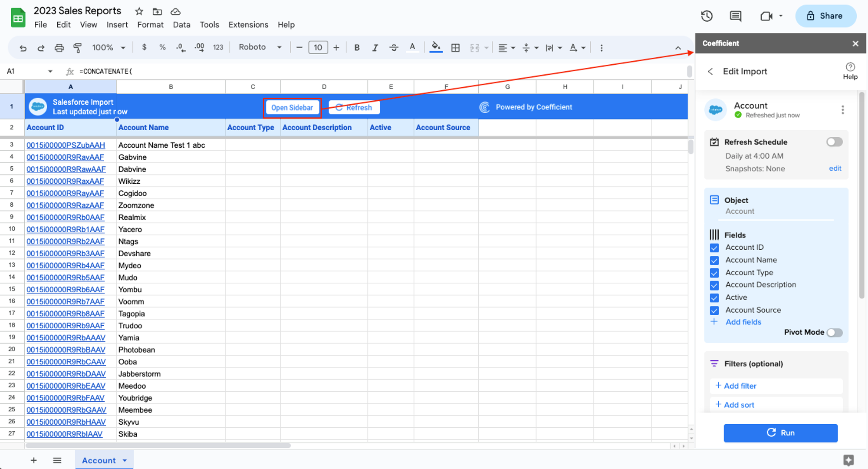This screenshot has width=868, height=469.
Task: Open the Format menu
Action: coord(150,25)
